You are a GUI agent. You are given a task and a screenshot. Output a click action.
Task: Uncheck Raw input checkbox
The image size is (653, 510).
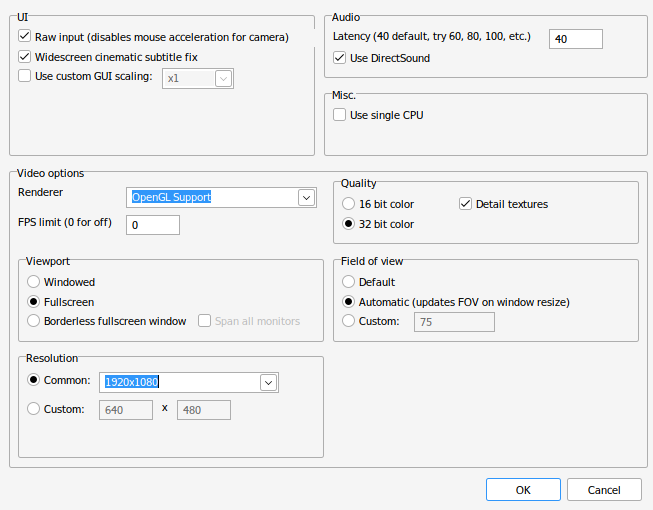coord(25,36)
